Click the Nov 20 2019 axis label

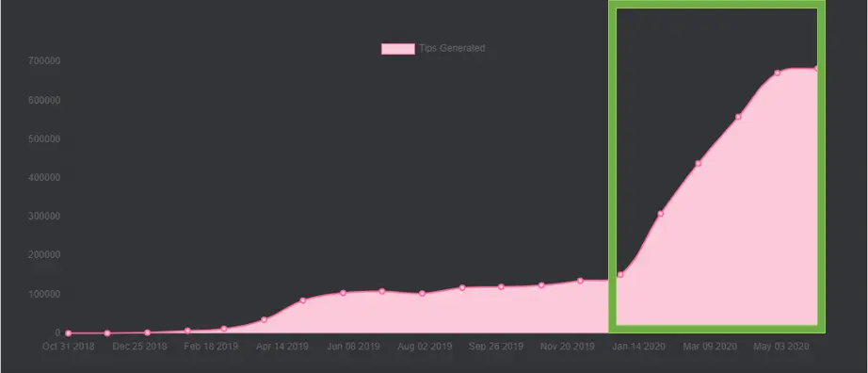(568, 347)
